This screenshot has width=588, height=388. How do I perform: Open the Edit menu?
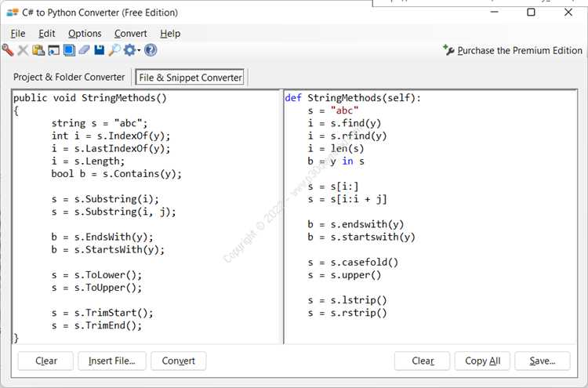pyautogui.click(x=47, y=33)
